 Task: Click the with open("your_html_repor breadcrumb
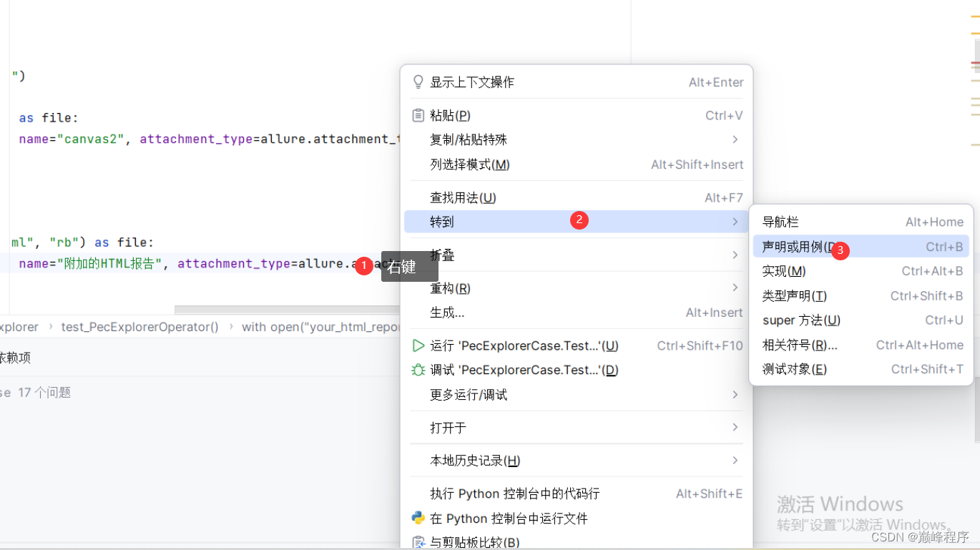click(x=320, y=327)
